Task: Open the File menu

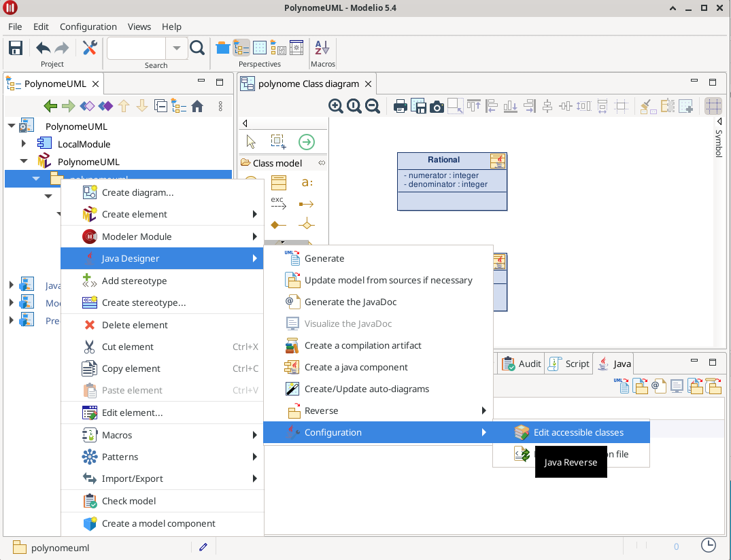Action: (15, 27)
